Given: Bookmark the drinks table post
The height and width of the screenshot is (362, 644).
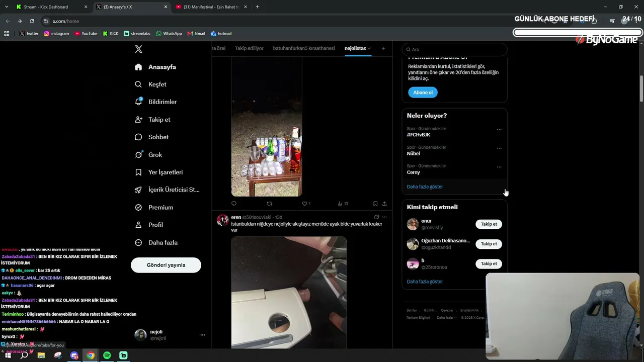Looking at the screenshot, I should [x=375, y=204].
